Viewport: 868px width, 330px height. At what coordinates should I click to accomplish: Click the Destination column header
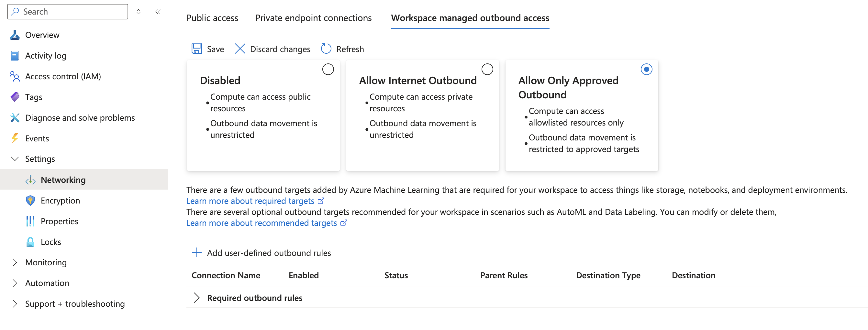[694, 275]
